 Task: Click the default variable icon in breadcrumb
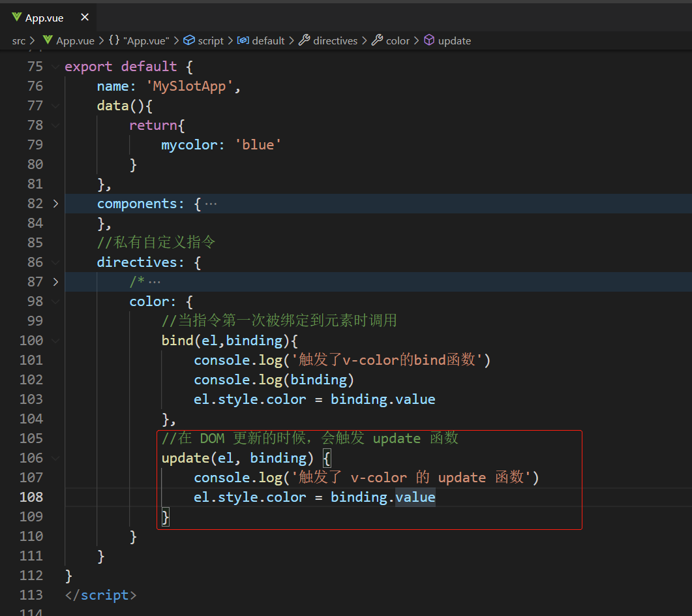[x=243, y=40]
